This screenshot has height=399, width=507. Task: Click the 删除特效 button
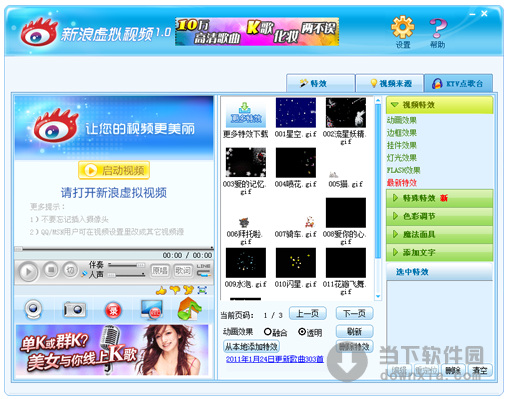pos(354,346)
